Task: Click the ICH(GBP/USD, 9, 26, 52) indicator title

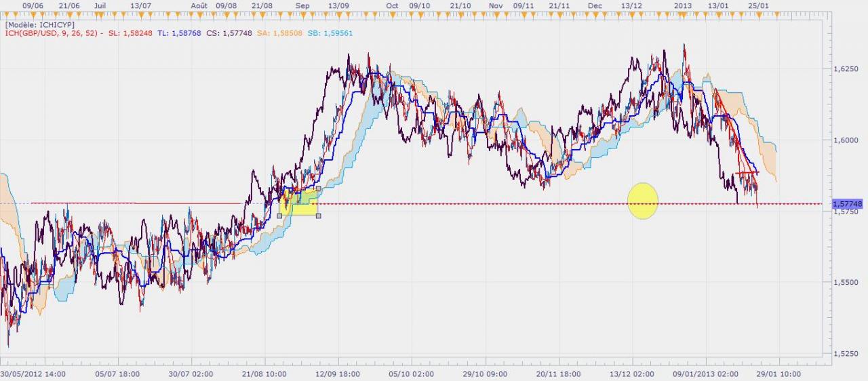Action: (x=52, y=33)
